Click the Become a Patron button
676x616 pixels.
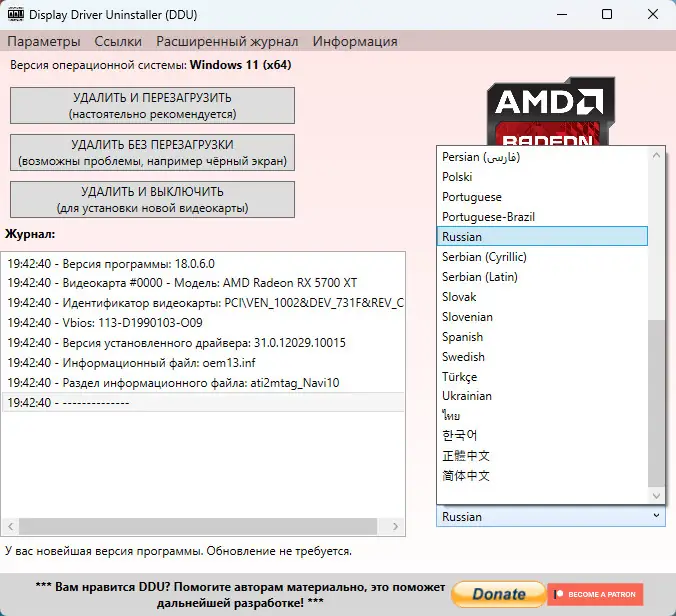[595, 594]
